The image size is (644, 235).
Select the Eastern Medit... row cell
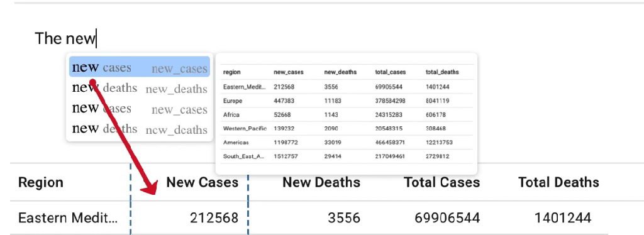(68, 218)
